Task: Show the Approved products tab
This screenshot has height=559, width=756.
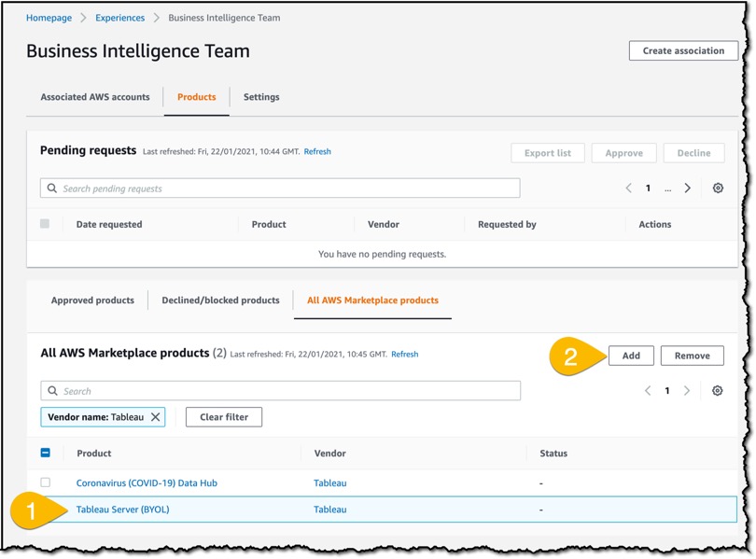Action: [92, 300]
